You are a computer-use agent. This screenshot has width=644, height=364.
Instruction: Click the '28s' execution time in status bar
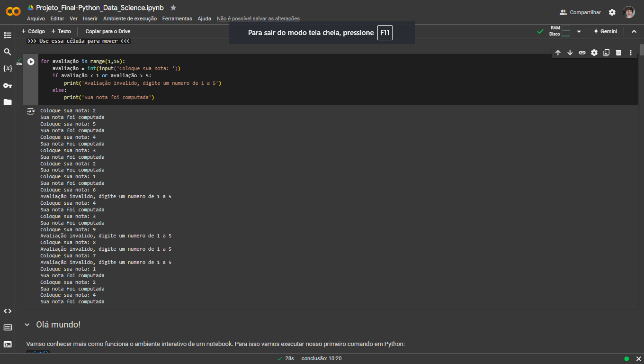point(289,358)
